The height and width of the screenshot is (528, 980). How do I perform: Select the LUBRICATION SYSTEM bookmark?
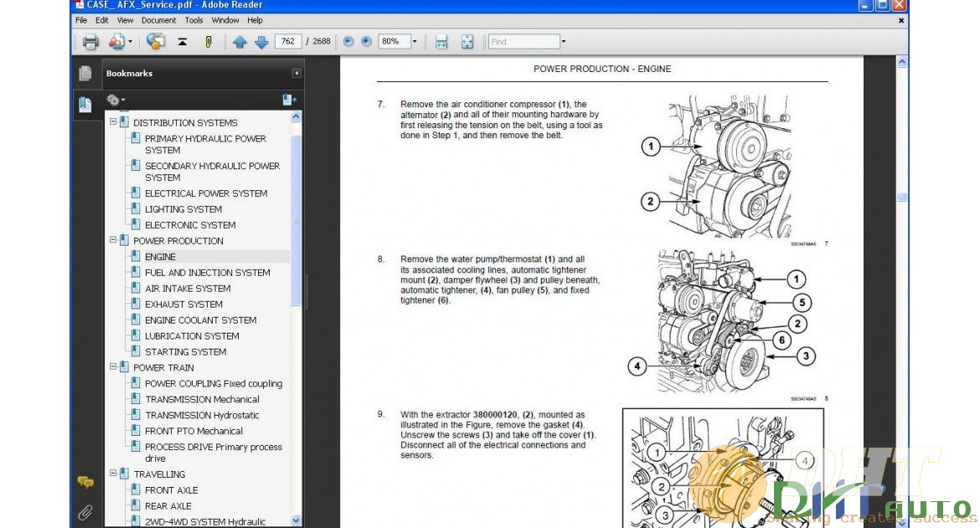(x=192, y=336)
